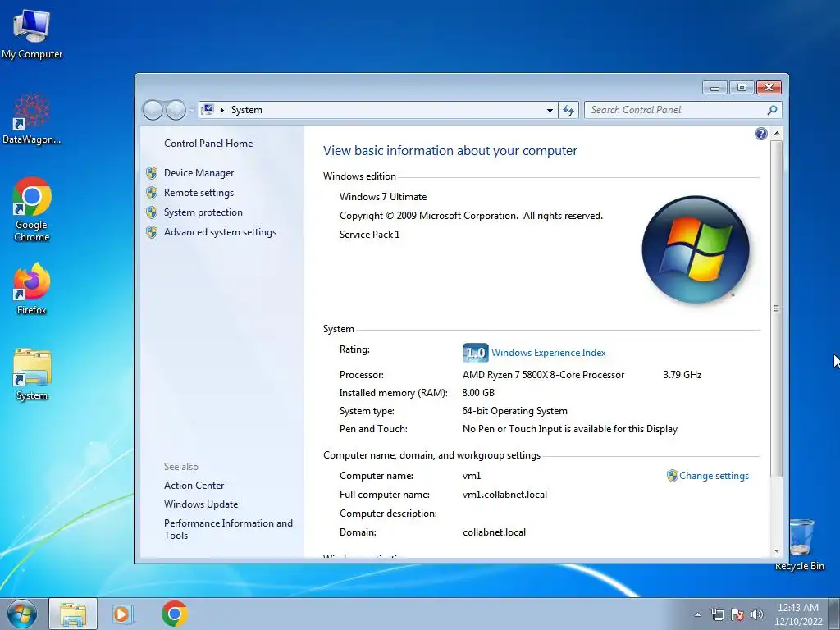Click the vm1.collabnet.local full computer name
This screenshot has height=630, width=840.
pyautogui.click(x=504, y=495)
